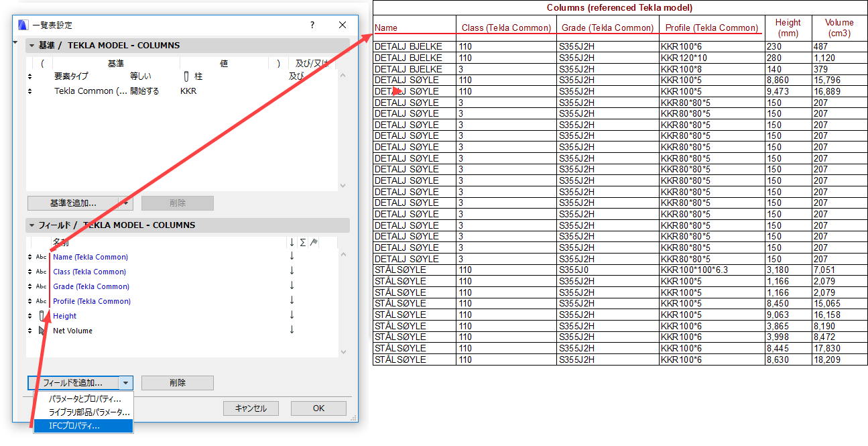This screenshot has width=868, height=446.
Task: Click Abc type icon of Class field
Action: coord(42,272)
